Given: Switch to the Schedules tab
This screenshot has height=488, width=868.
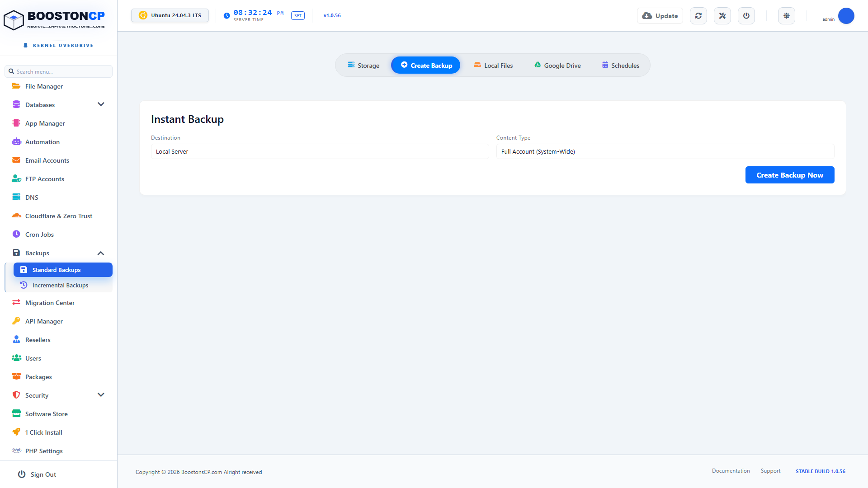Looking at the screenshot, I should click(621, 66).
